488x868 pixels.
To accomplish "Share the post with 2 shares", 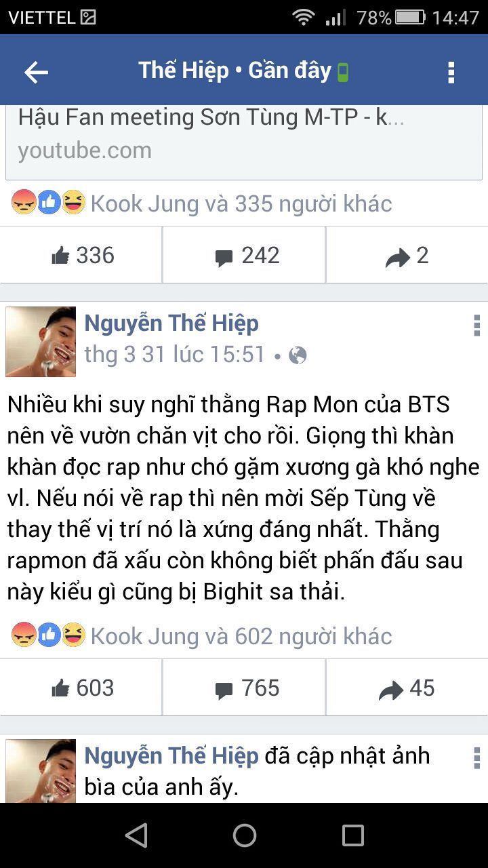I will click(407, 256).
